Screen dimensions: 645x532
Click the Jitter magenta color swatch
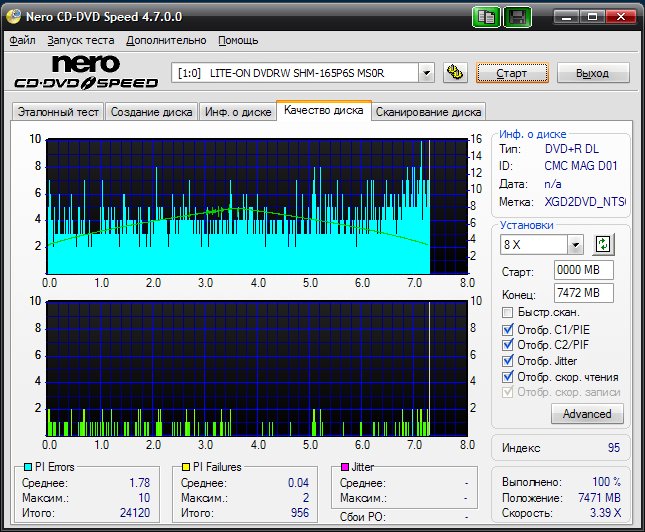tap(345, 467)
